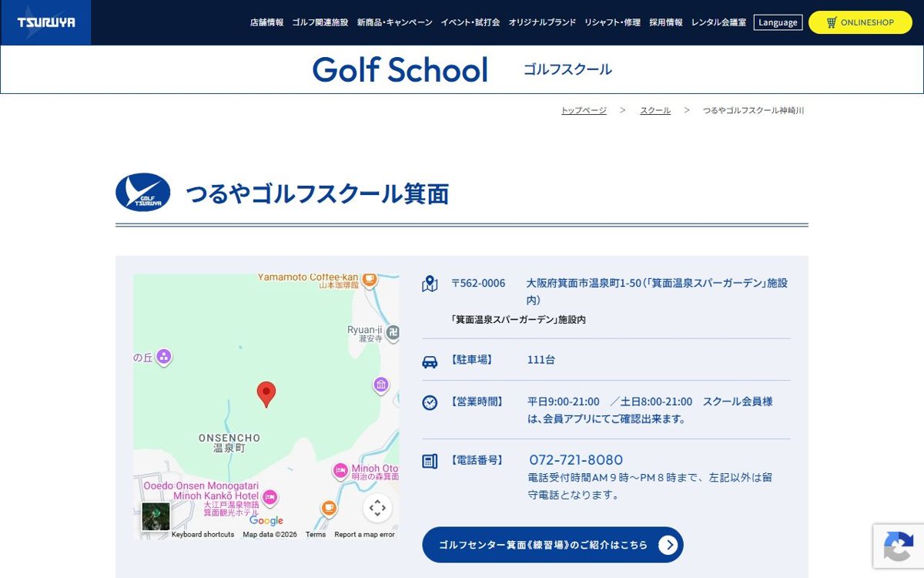Open the ONLINESHOP button
Viewport: 924px width, 578px height.
(860, 22)
